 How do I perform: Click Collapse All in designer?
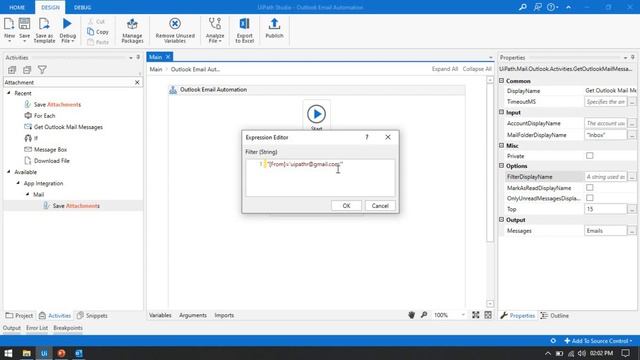click(x=477, y=69)
